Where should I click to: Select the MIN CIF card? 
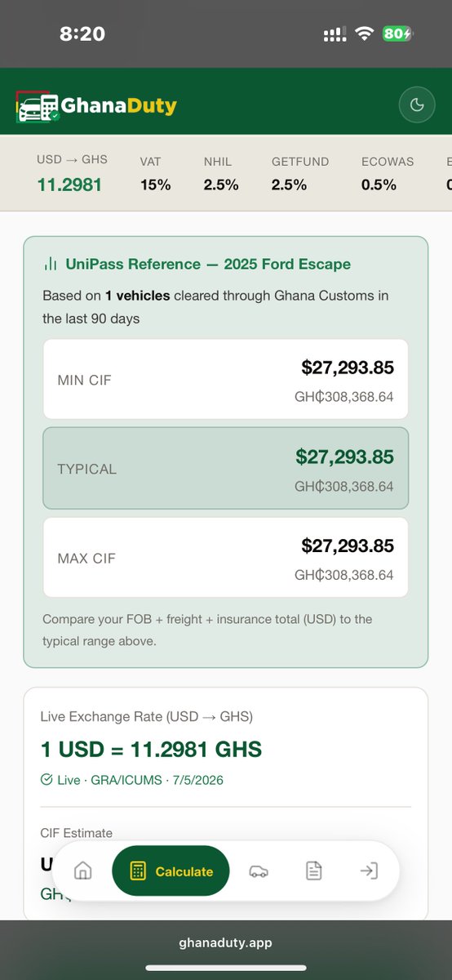(225, 380)
